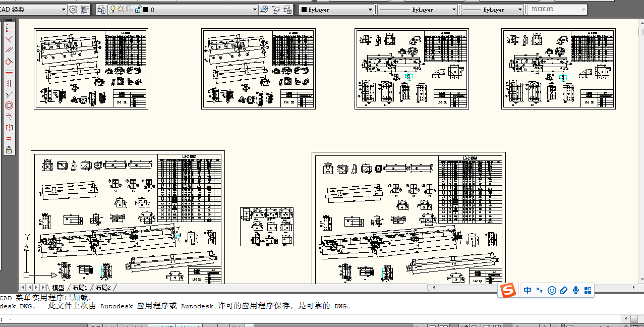Click the Sogou input grid menu icon

588,290
